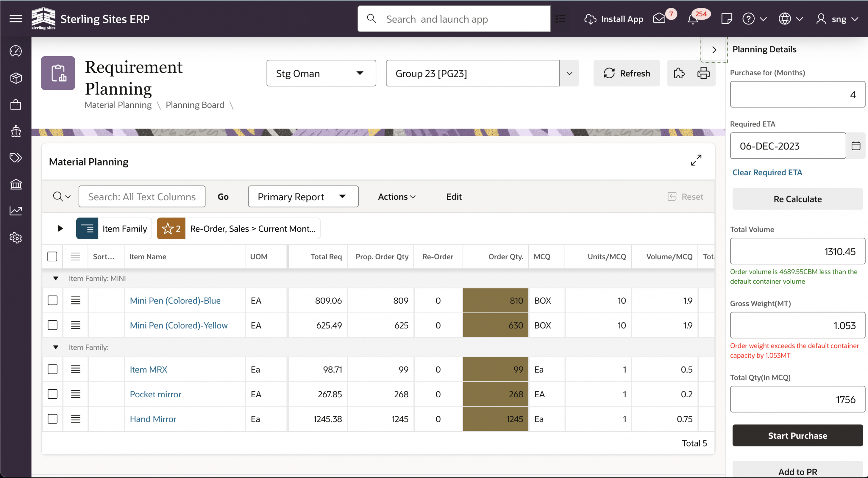Image resolution: width=868 pixels, height=478 pixels.
Task: Open the Actions menu
Action: coord(396,196)
